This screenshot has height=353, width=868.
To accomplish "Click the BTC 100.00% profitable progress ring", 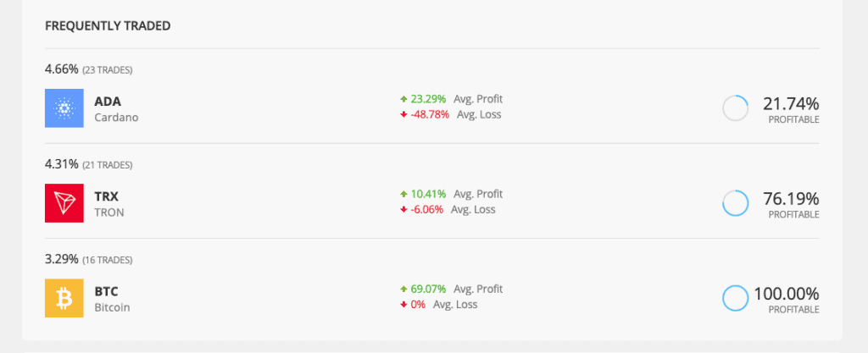I will click(735, 298).
